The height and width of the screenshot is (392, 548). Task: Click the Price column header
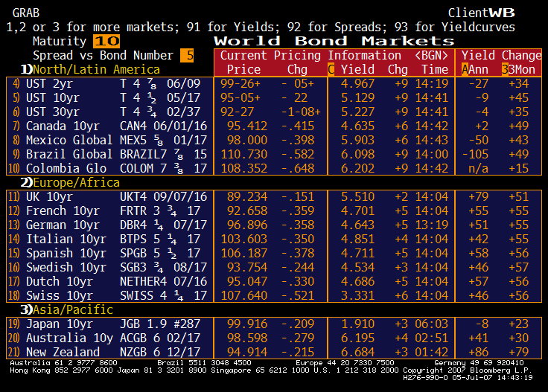pos(243,69)
